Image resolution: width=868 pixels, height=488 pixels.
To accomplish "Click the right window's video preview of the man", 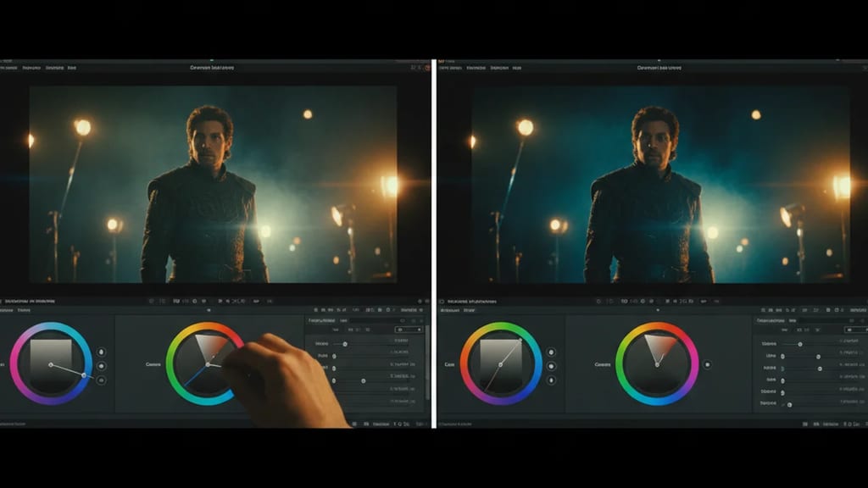I will coord(659,184).
